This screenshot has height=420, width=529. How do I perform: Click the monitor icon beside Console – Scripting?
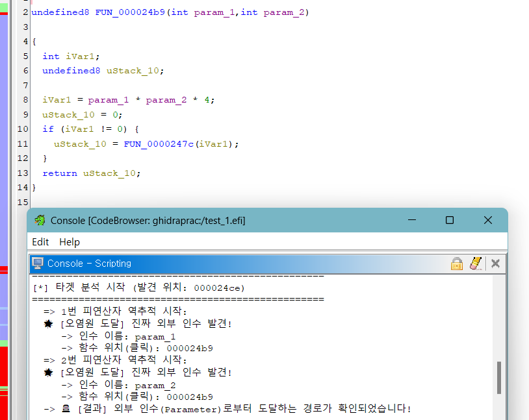tap(38, 264)
